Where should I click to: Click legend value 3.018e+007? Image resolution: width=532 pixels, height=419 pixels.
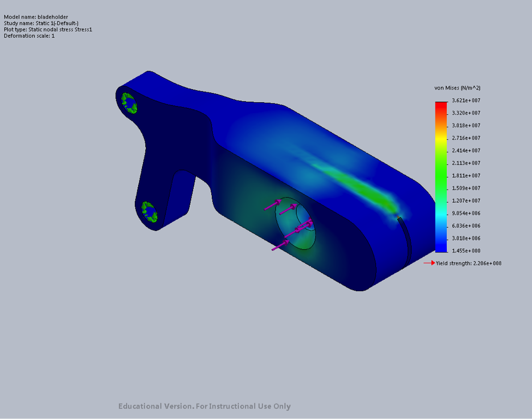pos(466,126)
